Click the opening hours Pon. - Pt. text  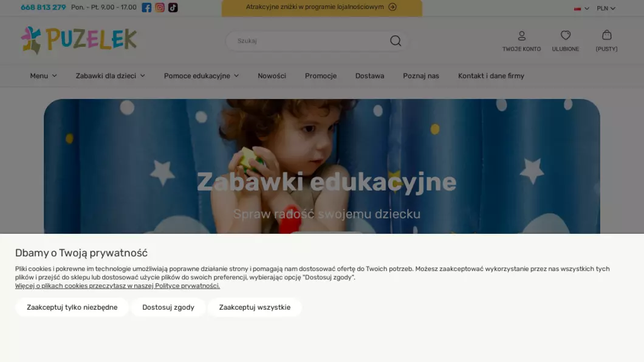coord(104,7)
